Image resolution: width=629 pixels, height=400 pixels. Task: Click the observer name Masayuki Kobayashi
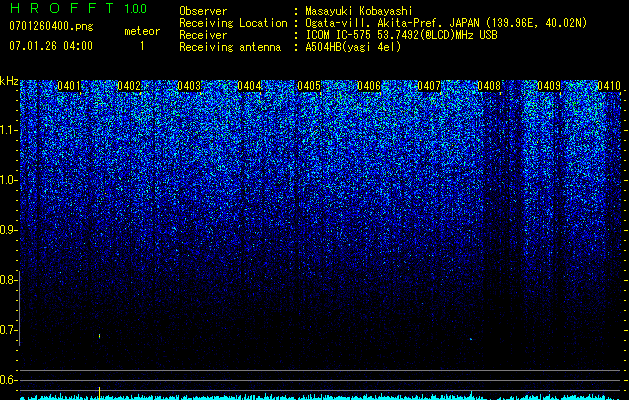[359, 11]
